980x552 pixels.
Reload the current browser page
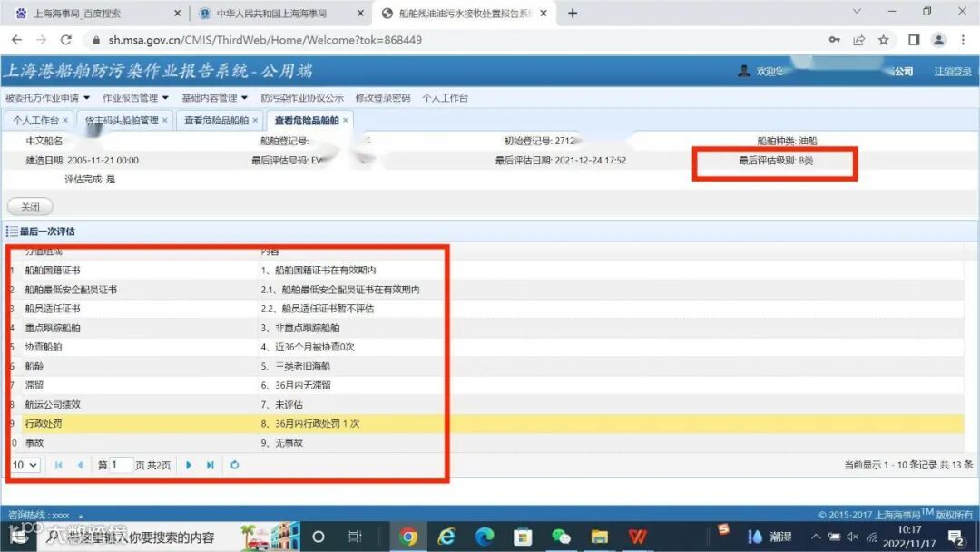coord(65,40)
